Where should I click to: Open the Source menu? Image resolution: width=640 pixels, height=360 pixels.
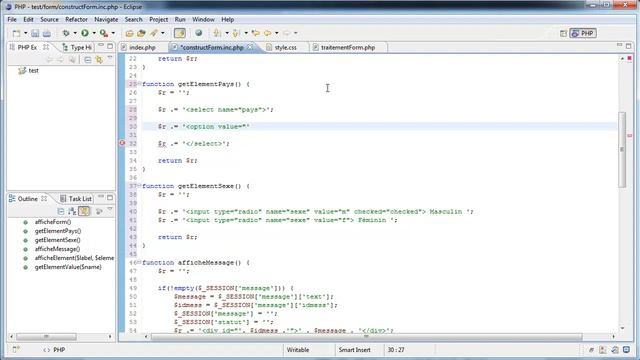point(49,20)
